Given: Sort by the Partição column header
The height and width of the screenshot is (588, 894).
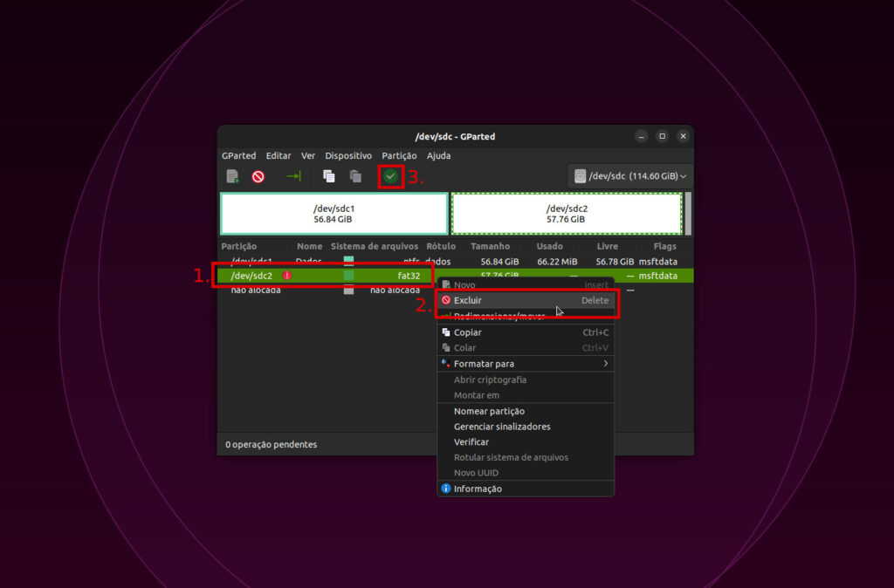Looking at the screenshot, I should coord(239,246).
